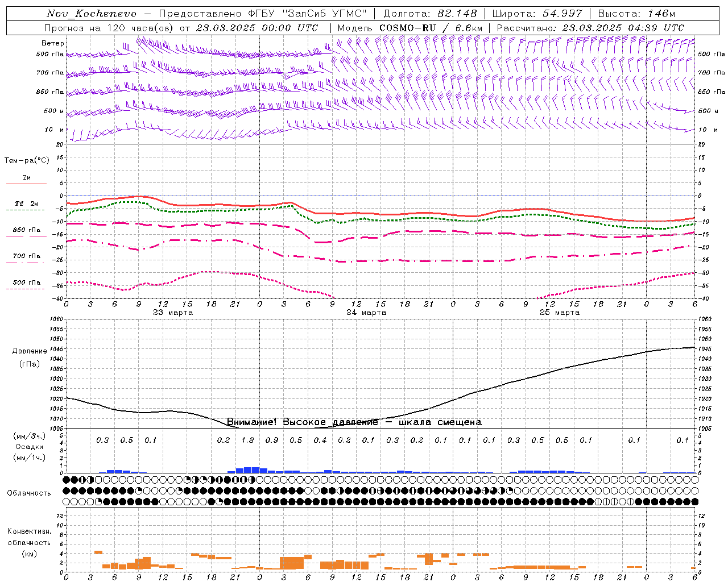Screen dimensions: 728x582
Task: Click the station name "Nov_Kochenevo" in the header
Action: 92,14
